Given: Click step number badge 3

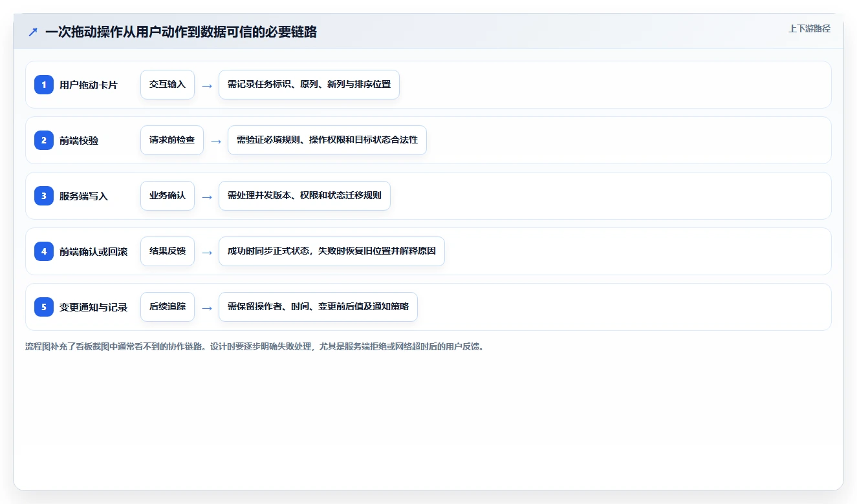Looking at the screenshot, I should (44, 196).
